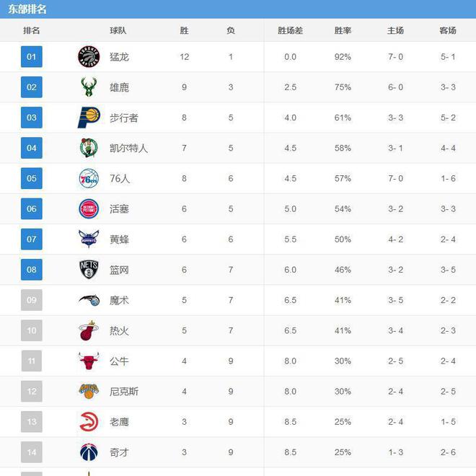
Task: Select the Detroit Pistons logo
Action: 89,209
